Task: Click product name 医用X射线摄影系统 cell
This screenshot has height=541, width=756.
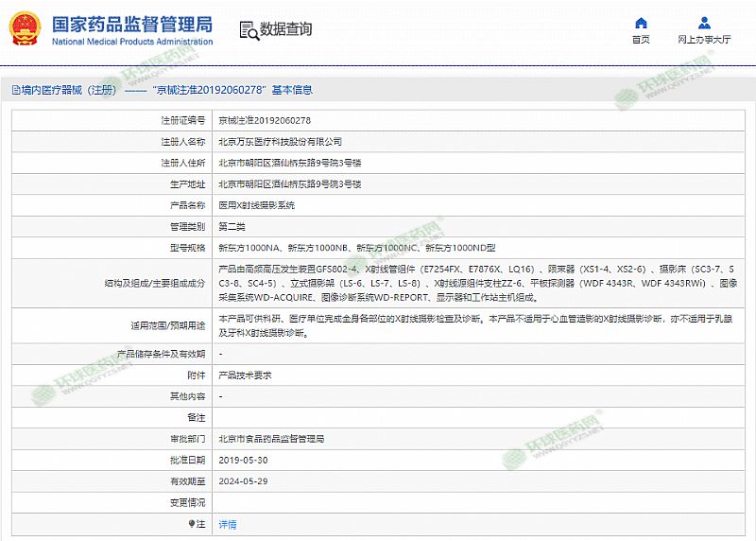Action: tap(257, 205)
